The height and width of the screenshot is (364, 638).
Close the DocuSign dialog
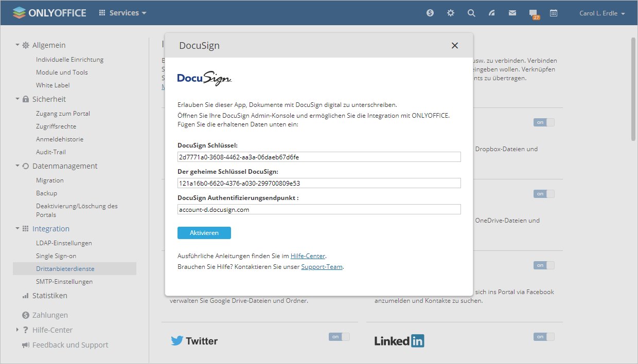(x=455, y=45)
